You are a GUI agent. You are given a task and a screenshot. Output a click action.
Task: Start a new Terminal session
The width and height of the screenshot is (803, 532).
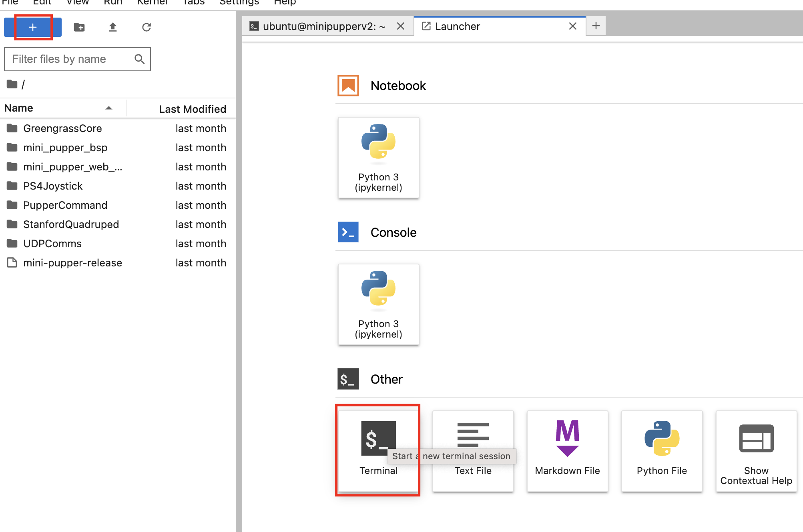pyautogui.click(x=378, y=450)
